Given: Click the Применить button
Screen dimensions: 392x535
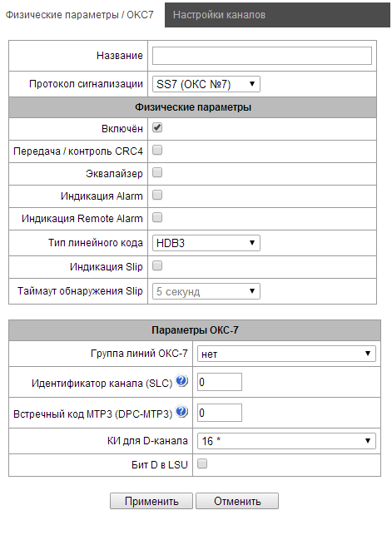Looking at the screenshot, I should pos(151,501).
